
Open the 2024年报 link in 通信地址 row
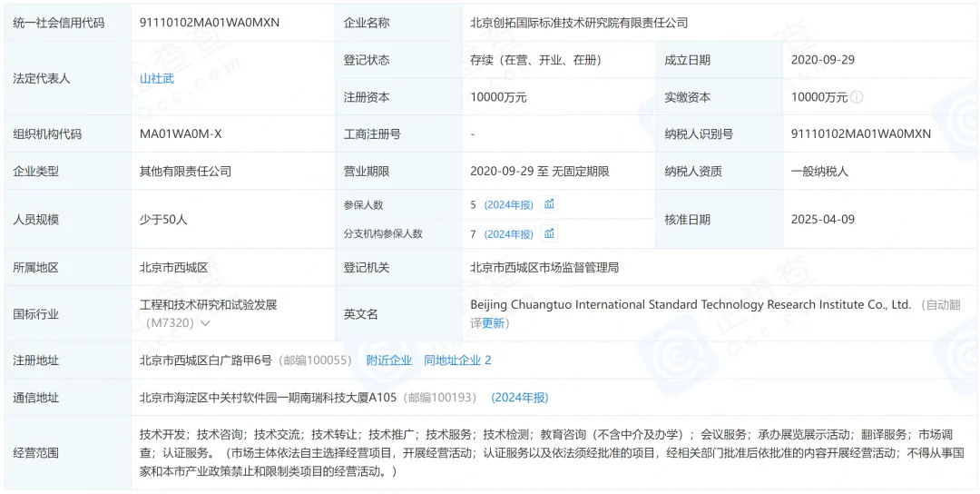[519, 397]
